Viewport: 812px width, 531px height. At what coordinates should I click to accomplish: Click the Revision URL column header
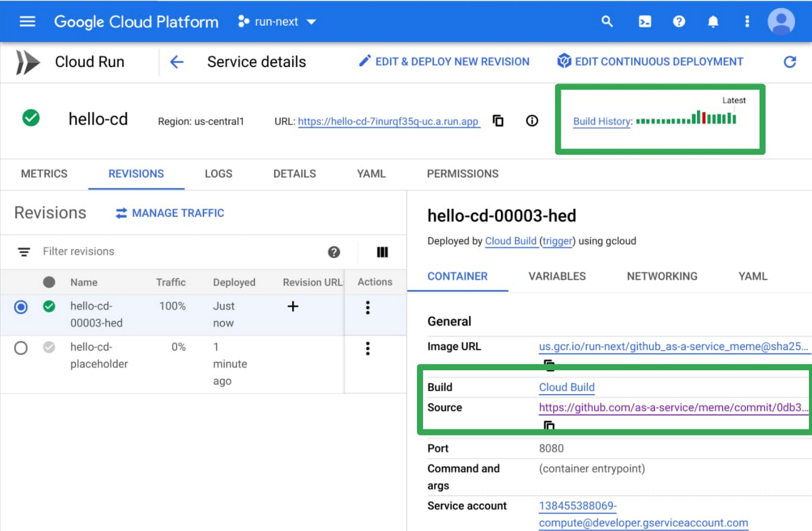click(313, 282)
